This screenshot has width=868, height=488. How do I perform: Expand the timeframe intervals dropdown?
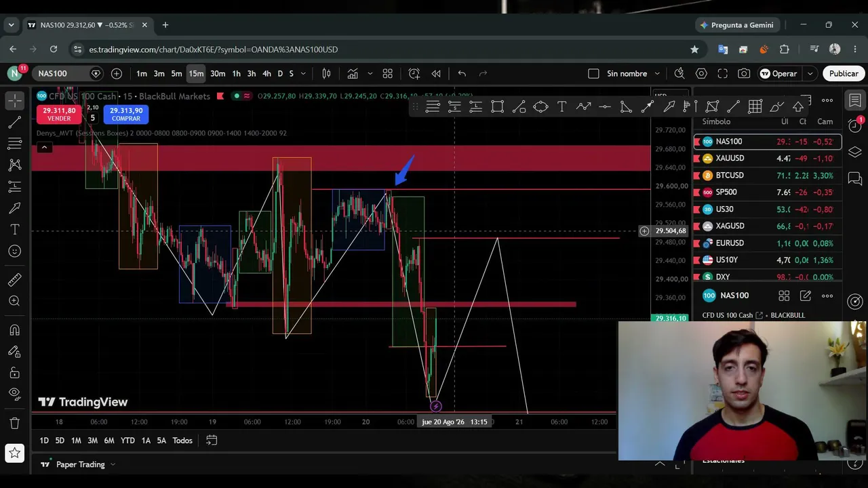pyautogui.click(x=303, y=73)
